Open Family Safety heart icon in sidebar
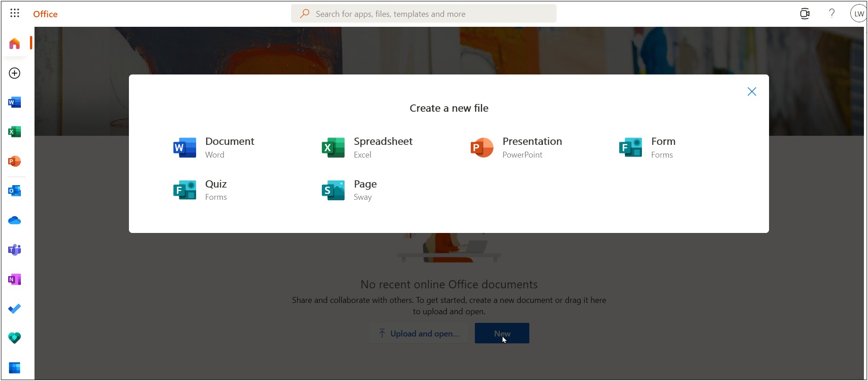Screen dimensions: 868x381 [x=15, y=338]
